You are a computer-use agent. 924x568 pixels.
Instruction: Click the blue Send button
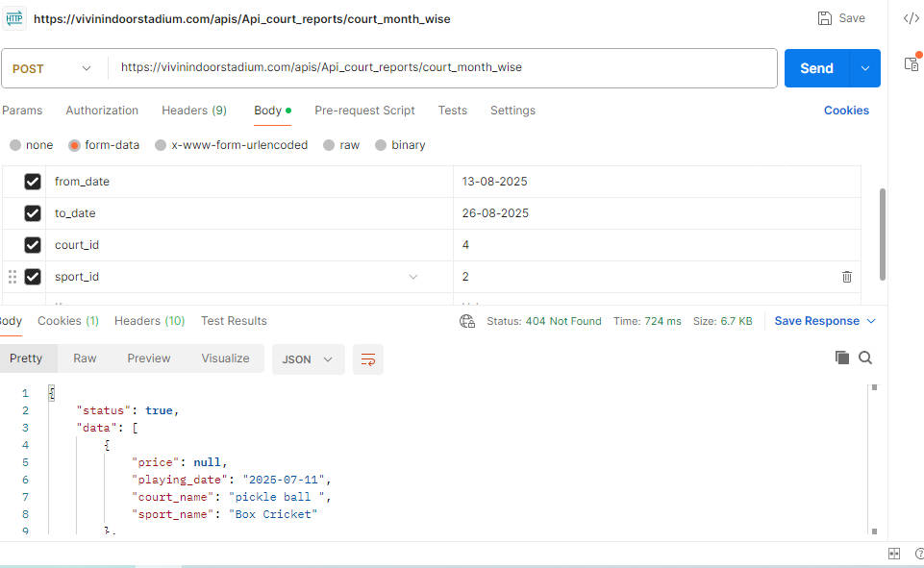coord(816,68)
